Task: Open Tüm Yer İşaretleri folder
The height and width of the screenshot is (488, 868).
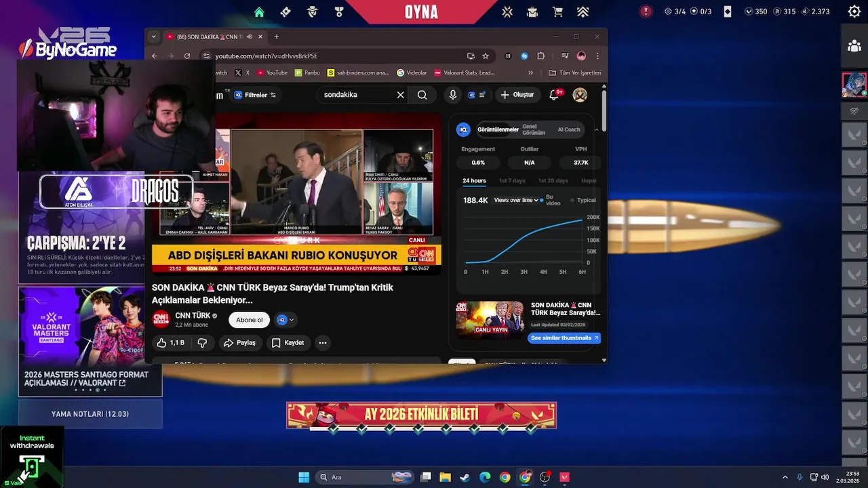Action: [x=575, y=73]
